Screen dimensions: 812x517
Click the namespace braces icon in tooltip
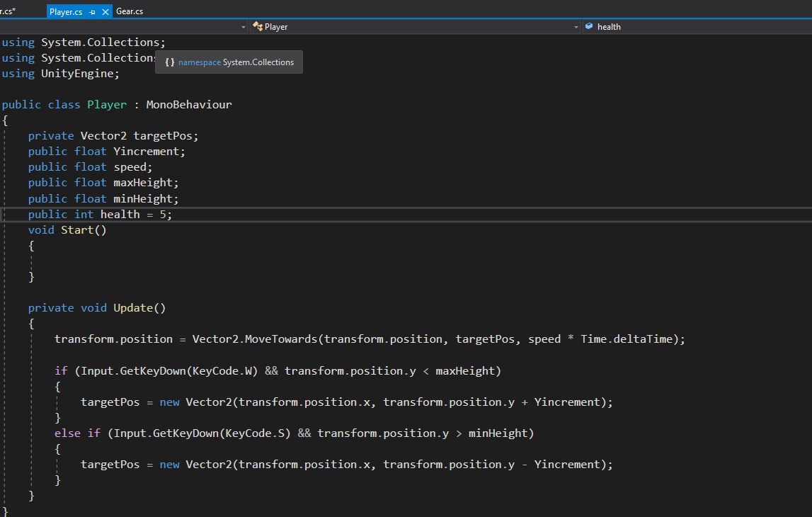[169, 62]
